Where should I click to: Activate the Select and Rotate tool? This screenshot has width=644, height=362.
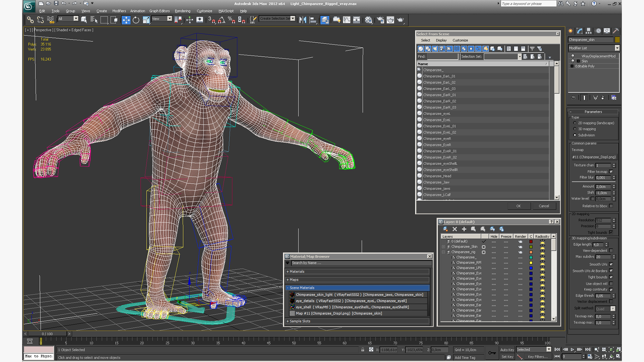point(136,20)
